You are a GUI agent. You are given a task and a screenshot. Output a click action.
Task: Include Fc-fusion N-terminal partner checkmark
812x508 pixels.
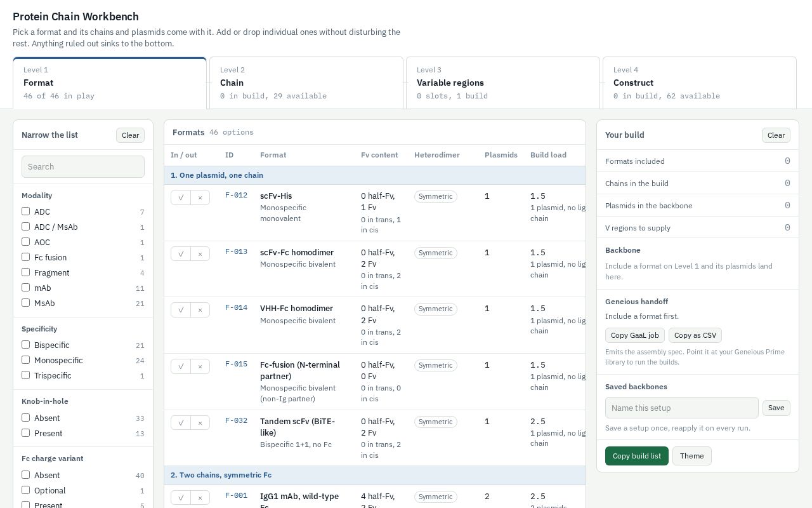click(181, 366)
